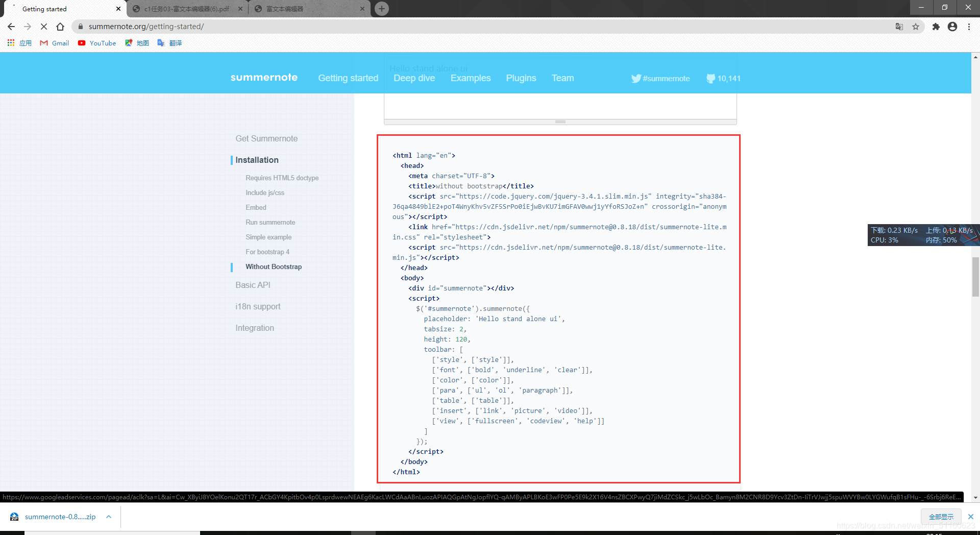Click inside the summernote editor area

[560, 106]
